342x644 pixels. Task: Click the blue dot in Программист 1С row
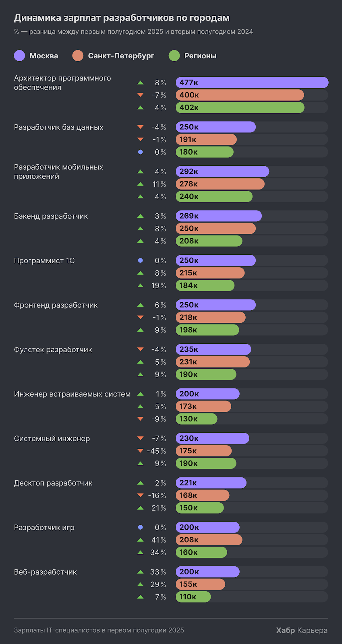(140, 260)
